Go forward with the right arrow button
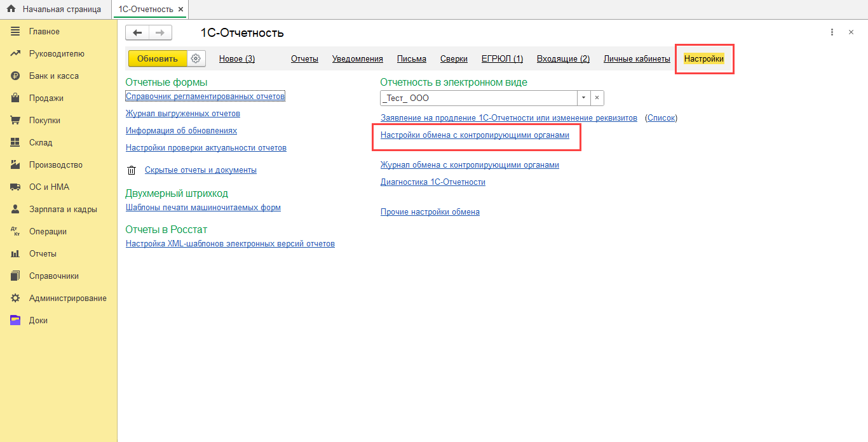The height and width of the screenshot is (442, 868). (x=160, y=33)
